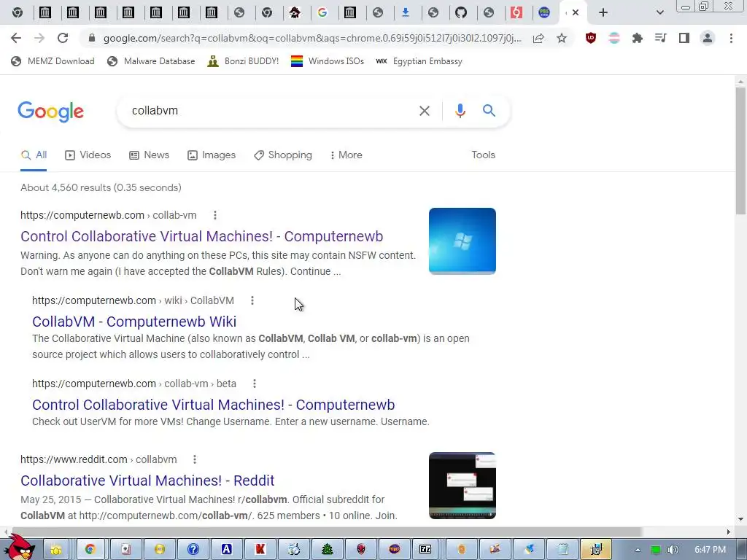Open options for the collab-vm › beta result
This screenshot has height=560, width=747.
pyautogui.click(x=255, y=384)
